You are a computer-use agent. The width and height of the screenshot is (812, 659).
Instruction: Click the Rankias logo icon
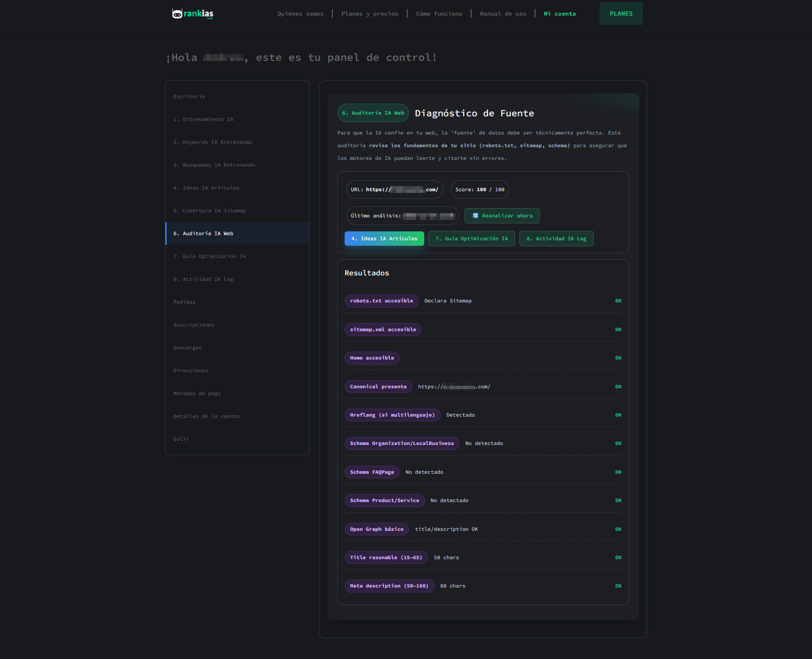[177, 14]
